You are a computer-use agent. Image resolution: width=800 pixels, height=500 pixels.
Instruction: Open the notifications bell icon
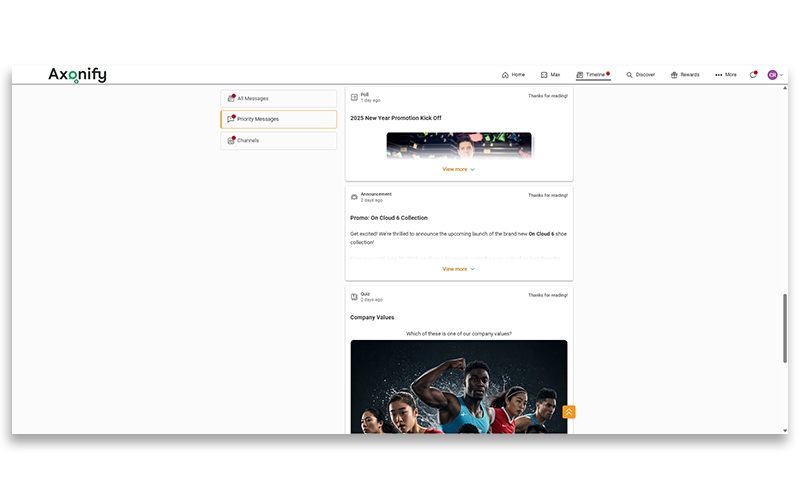click(x=753, y=75)
